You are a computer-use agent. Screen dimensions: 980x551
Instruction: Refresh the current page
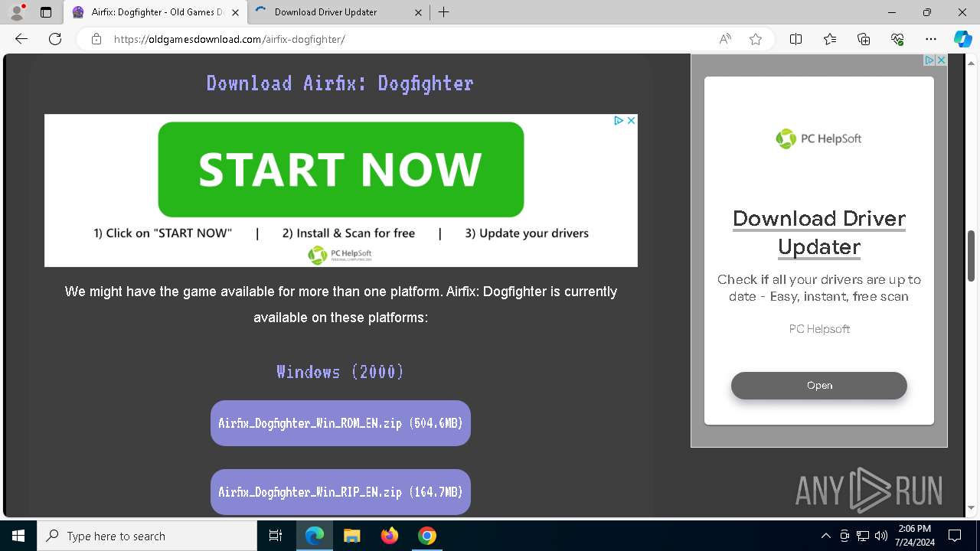click(55, 39)
